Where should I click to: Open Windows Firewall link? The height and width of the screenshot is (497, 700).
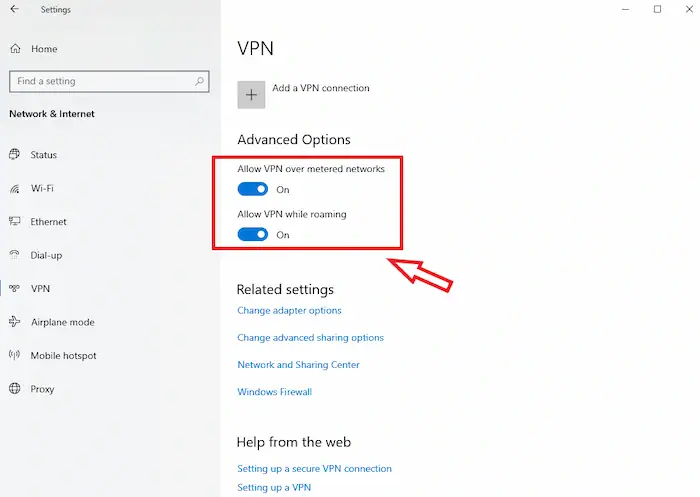point(275,392)
